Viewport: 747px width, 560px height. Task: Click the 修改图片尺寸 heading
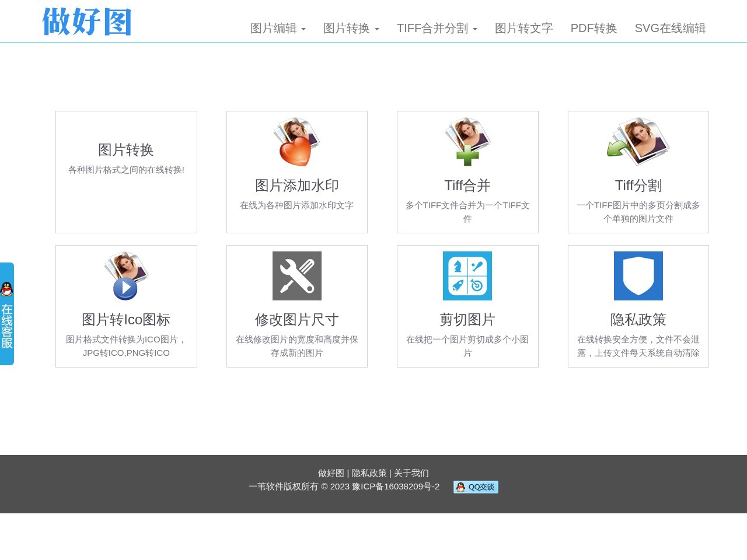[x=297, y=320]
